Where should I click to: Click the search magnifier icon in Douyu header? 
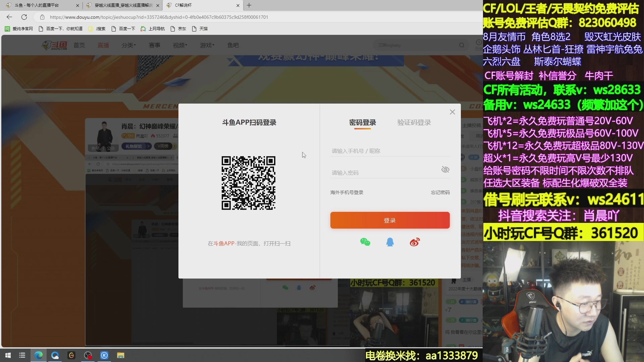(x=462, y=45)
